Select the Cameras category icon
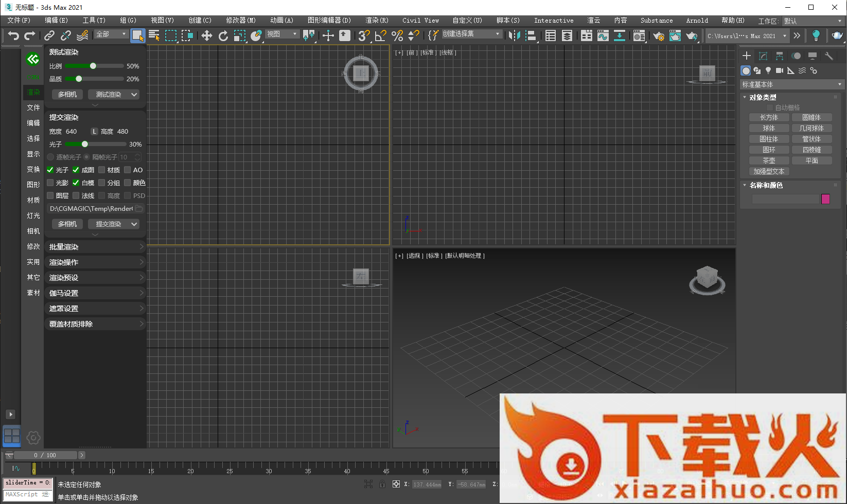Viewport: 847px width, 504px height. point(780,70)
